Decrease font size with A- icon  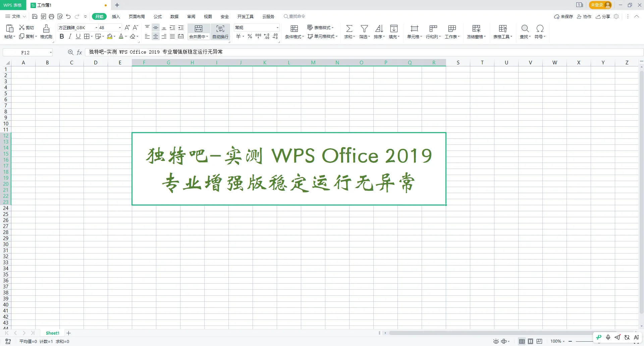coord(136,27)
